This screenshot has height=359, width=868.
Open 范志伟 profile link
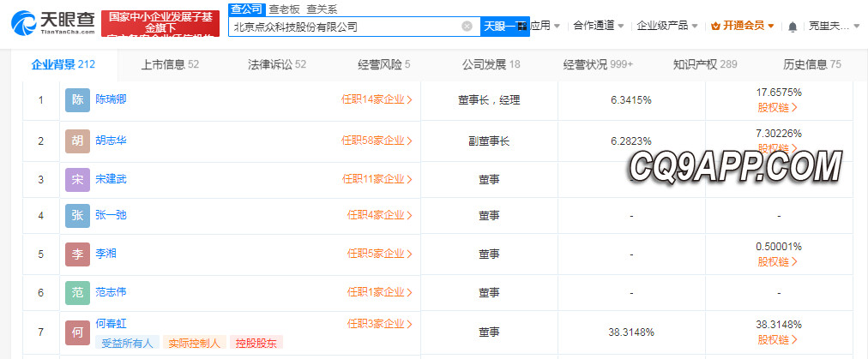[x=111, y=291]
